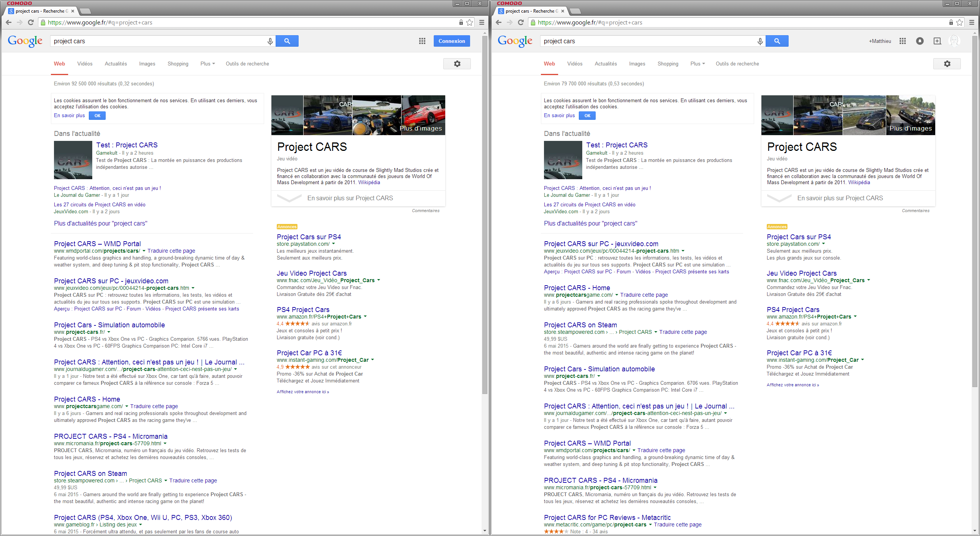Click the Connexion button in the left window
The height and width of the screenshot is (536, 980).
click(x=452, y=41)
